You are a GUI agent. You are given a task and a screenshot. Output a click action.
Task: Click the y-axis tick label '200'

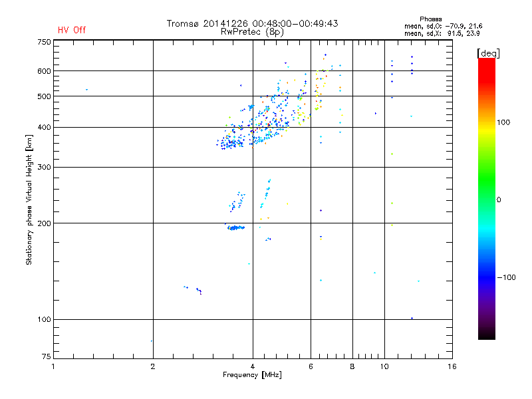(44, 223)
